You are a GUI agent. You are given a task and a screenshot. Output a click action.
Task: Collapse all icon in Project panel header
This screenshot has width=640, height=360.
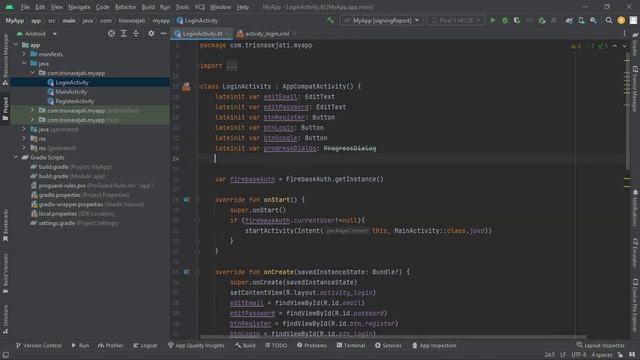tap(136, 33)
